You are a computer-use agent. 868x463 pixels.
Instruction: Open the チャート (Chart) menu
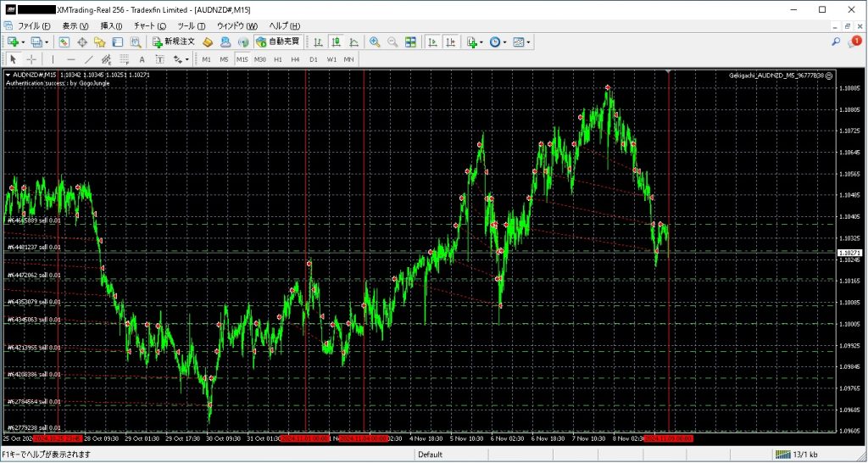coord(149,25)
